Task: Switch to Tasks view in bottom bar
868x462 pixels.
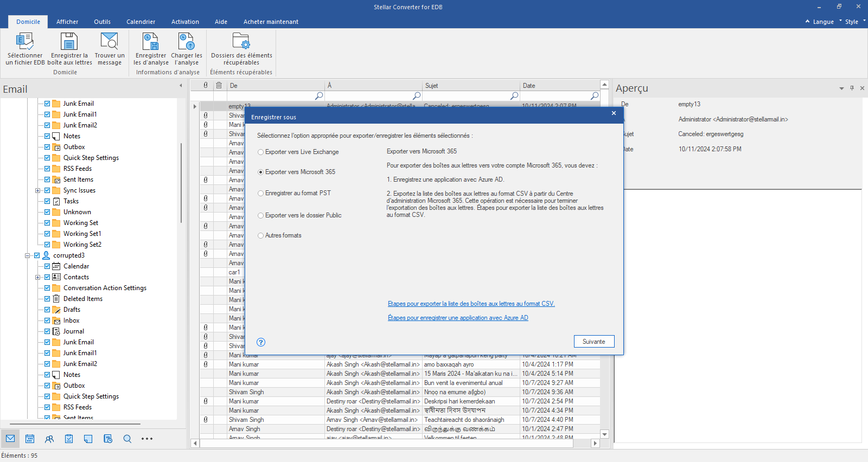Action: tap(69, 439)
